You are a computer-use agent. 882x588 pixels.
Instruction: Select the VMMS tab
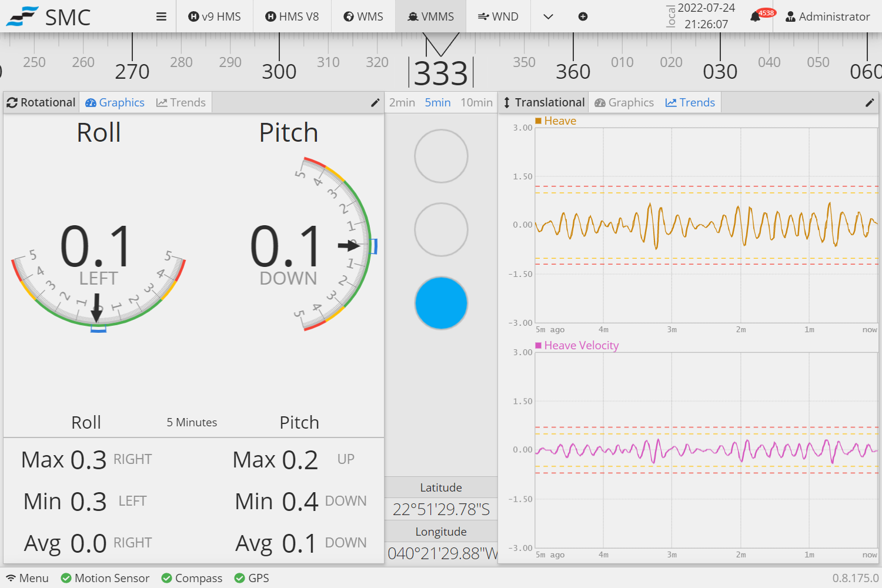[431, 16]
